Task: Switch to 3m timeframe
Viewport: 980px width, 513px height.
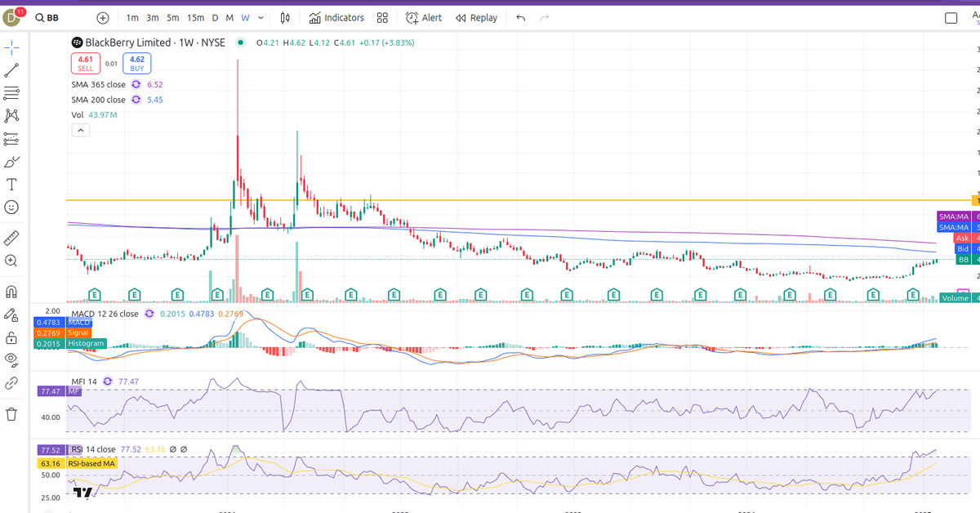Action: point(153,18)
